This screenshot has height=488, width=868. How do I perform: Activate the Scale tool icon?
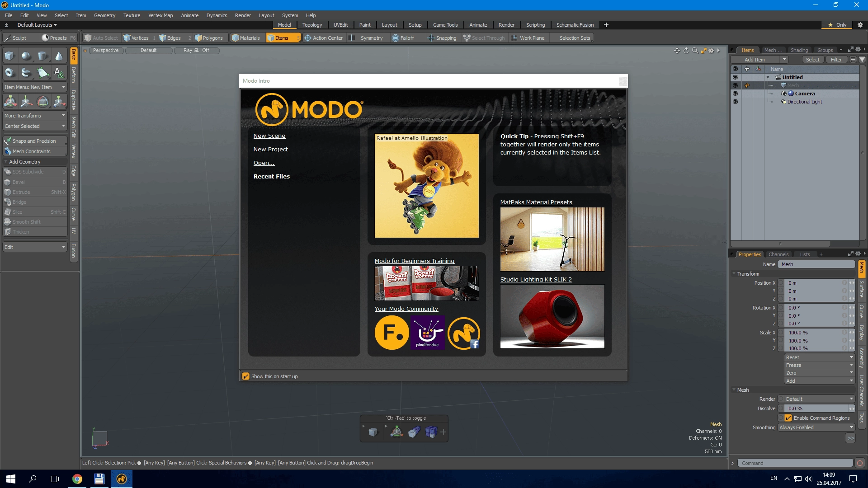[x=59, y=101]
